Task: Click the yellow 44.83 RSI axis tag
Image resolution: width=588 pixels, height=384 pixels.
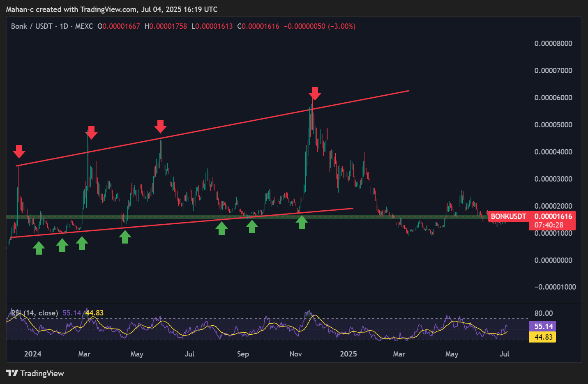Action: tap(542, 337)
